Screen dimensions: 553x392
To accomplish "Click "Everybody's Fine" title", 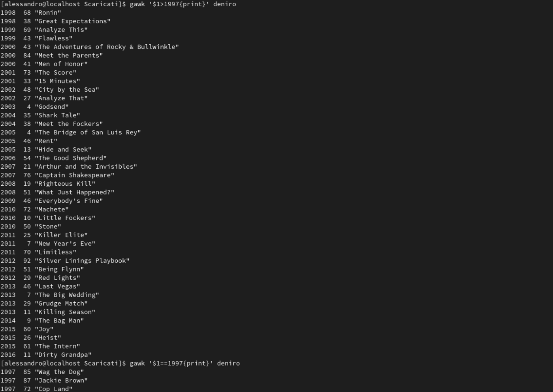I will 69,201.
